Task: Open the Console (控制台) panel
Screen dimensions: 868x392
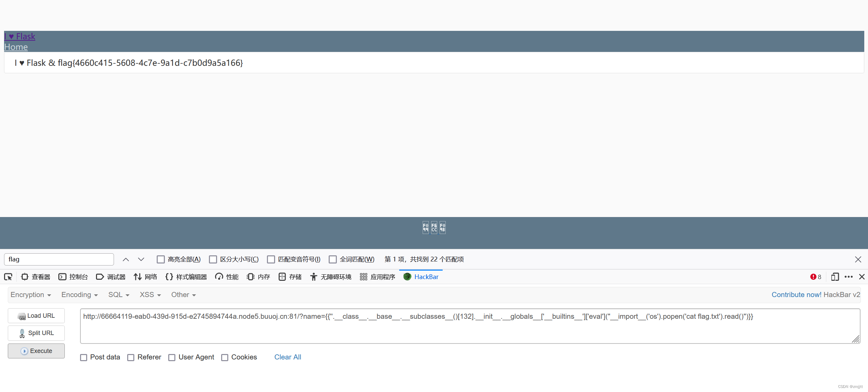Action: pos(73,277)
